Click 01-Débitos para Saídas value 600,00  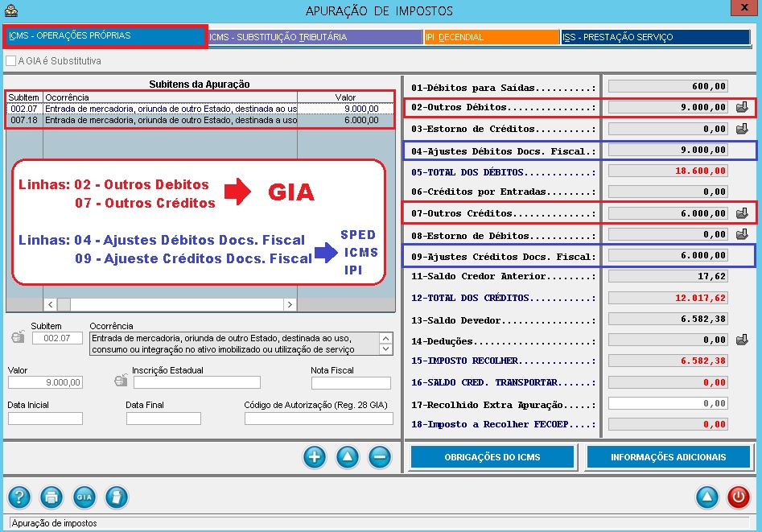(668, 86)
